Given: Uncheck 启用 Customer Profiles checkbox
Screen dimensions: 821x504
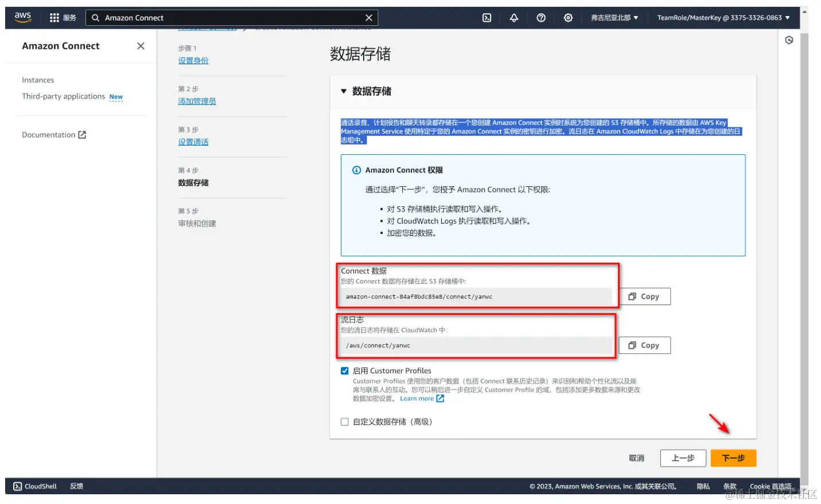Looking at the screenshot, I should [345, 371].
